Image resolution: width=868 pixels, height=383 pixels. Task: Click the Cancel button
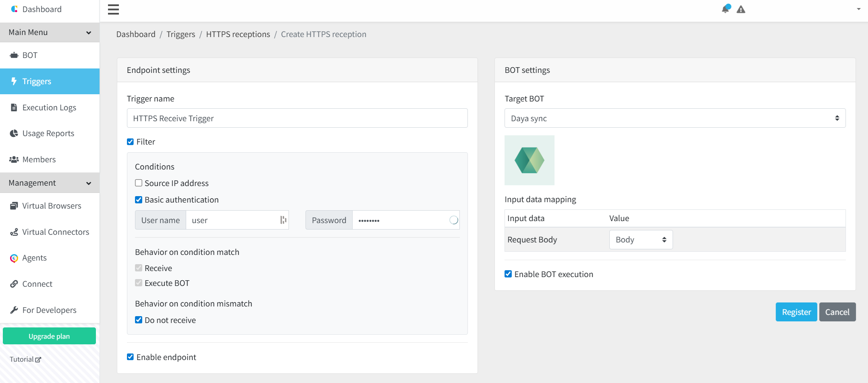point(837,312)
